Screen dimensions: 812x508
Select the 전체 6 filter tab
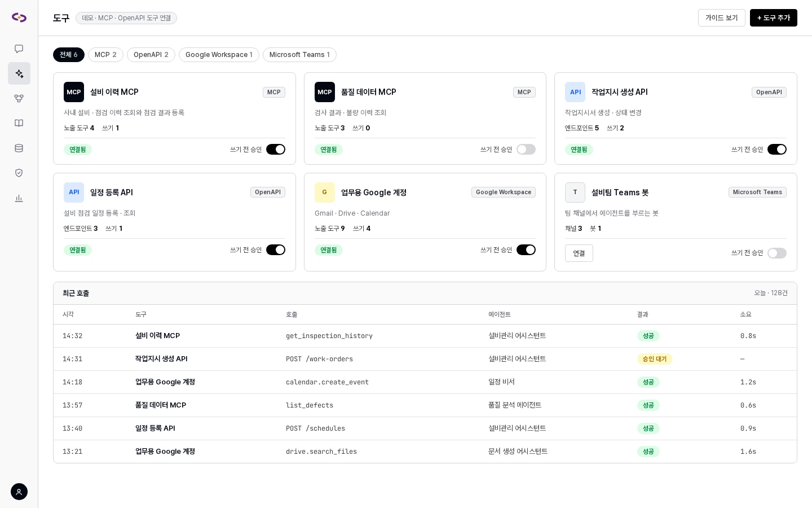tap(69, 55)
